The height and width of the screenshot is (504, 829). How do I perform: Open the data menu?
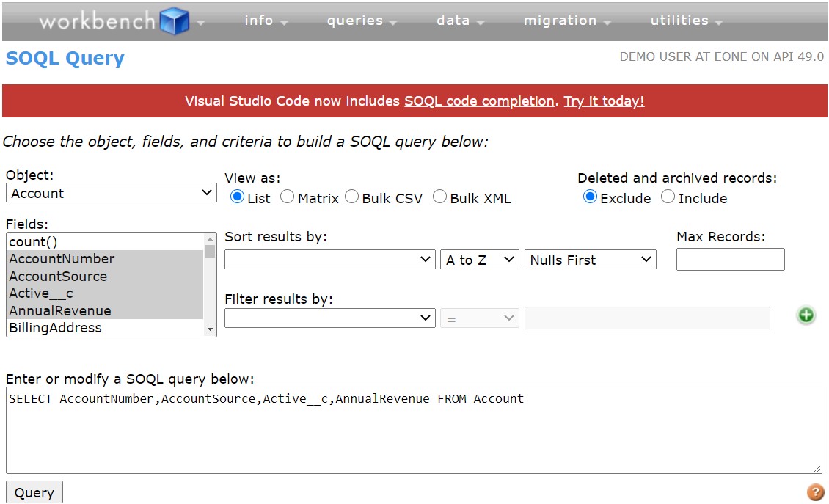(x=460, y=21)
